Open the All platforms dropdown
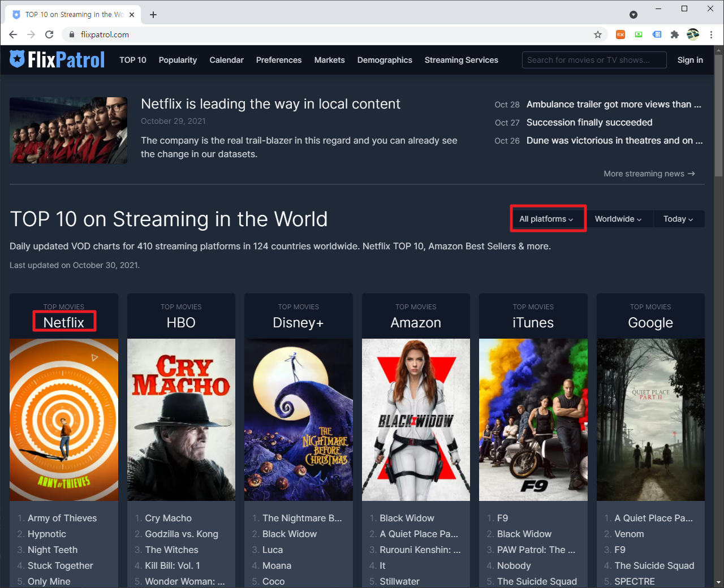 [548, 219]
